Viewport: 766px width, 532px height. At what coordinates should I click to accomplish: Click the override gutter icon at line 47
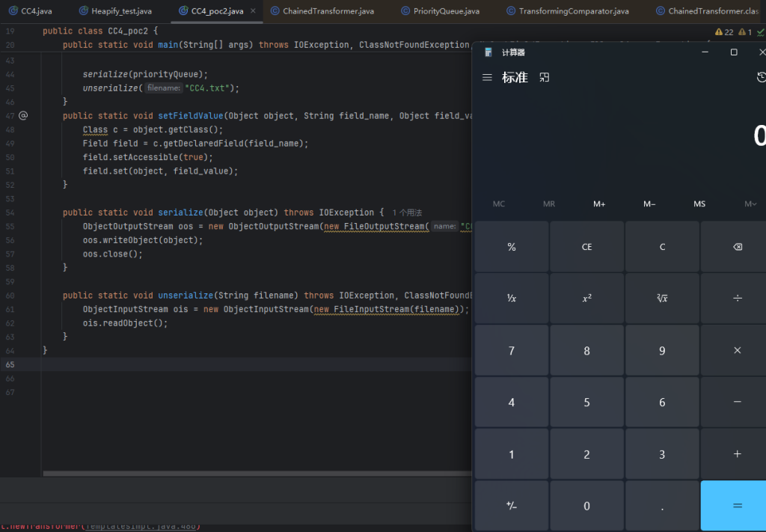(x=23, y=116)
